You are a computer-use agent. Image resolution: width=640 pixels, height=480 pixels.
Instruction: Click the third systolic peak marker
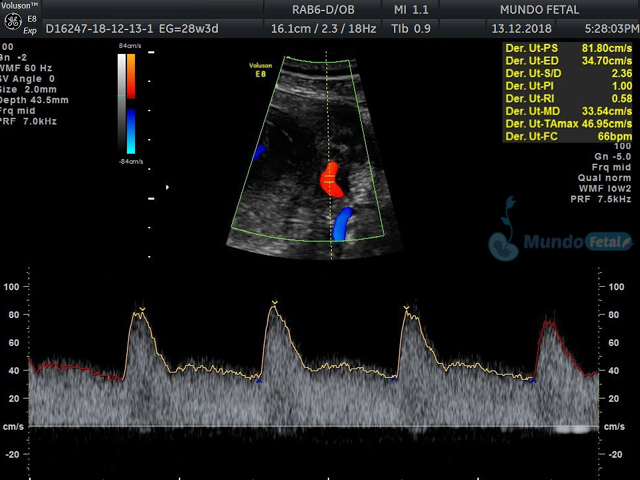point(406,307)
